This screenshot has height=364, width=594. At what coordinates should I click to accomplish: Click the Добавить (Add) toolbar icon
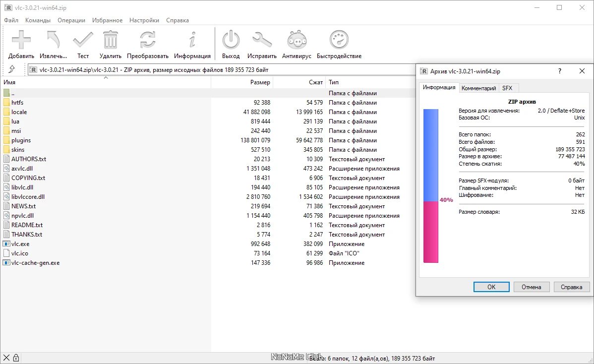pyautogui.click(x=21, y=40)
